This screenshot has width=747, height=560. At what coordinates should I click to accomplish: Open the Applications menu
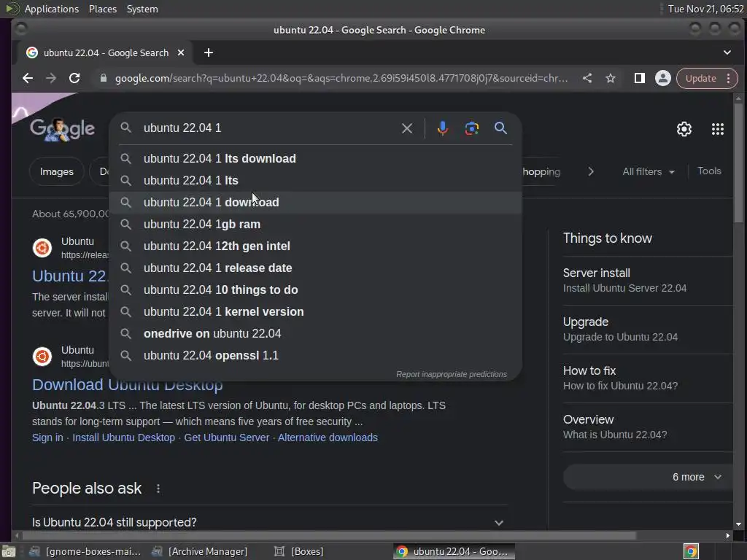52,9
